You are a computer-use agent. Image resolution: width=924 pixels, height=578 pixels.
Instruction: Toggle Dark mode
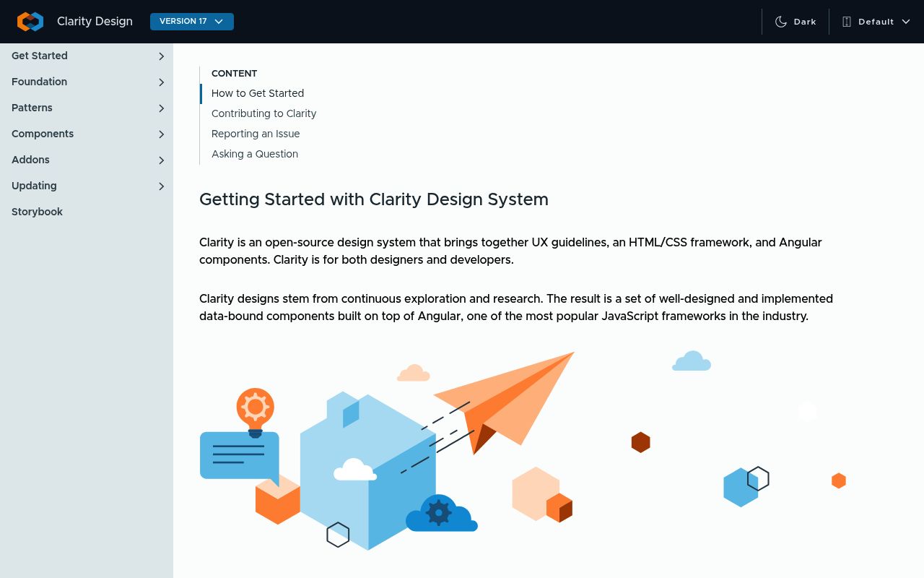(796, 22)
